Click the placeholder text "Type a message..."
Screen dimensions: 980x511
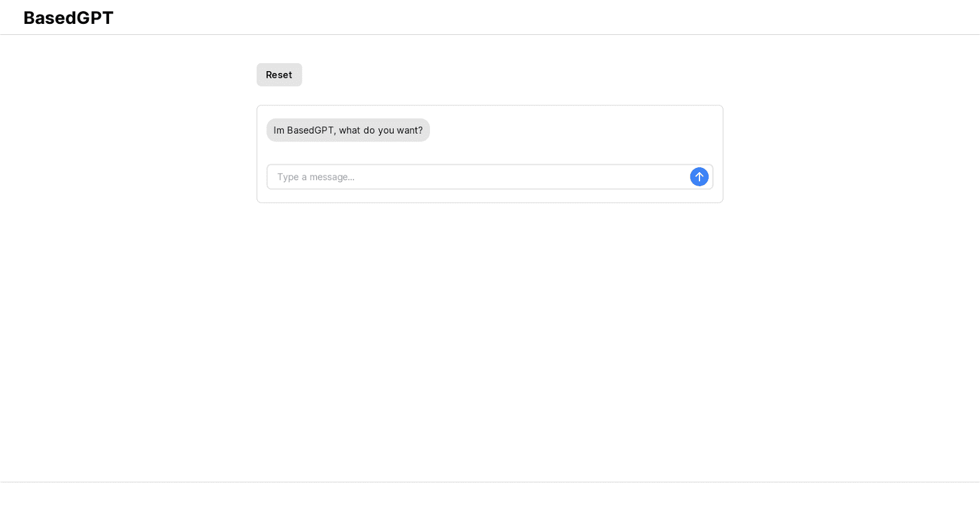tap(316, 177)
